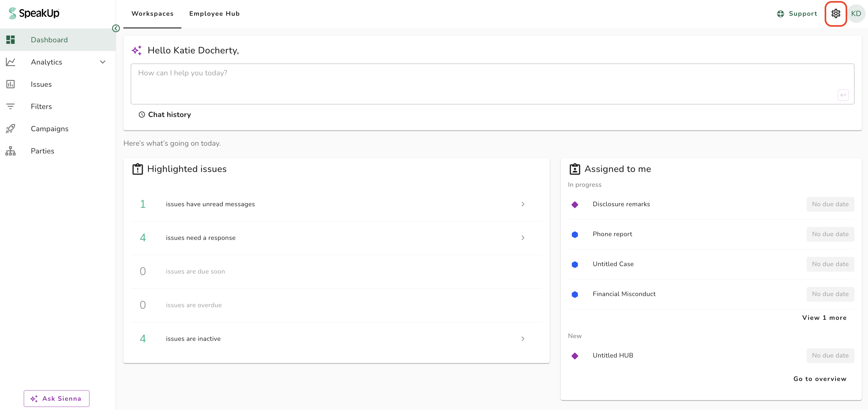Click the 'issues are due soon' row text
Screen dimensions: 868x410
(x=195, y=271)
